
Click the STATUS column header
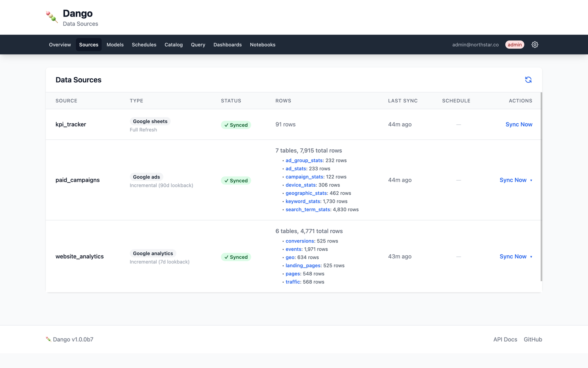coord(231,100)
